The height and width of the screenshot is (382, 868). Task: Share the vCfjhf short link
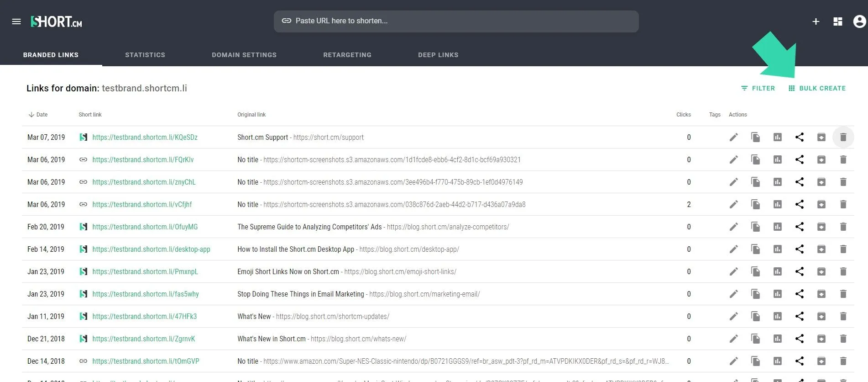click(x=800, y=204)
